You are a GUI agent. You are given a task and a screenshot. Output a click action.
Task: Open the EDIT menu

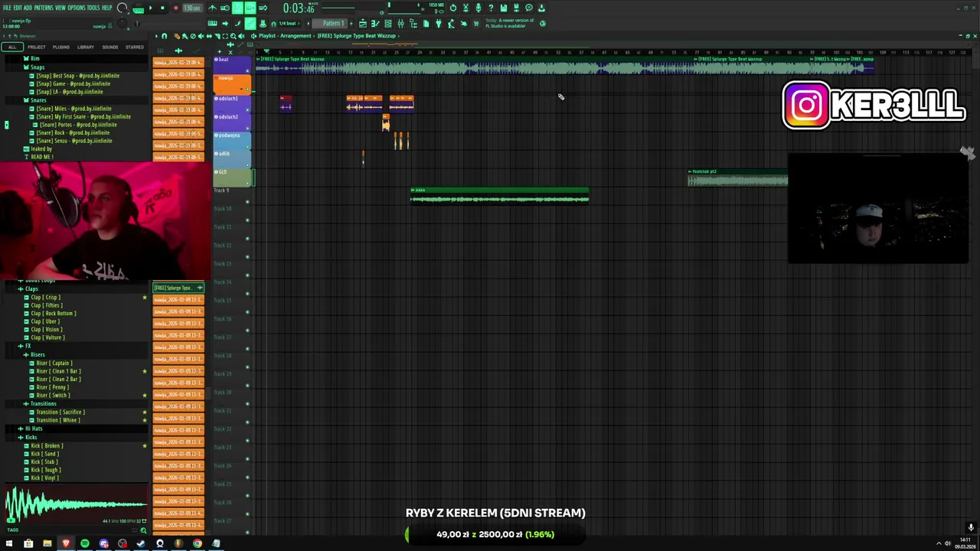[x=18, y=8]
